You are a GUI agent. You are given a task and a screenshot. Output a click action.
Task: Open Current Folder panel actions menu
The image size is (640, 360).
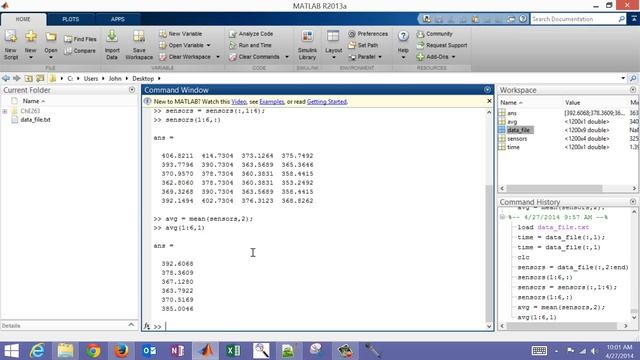tap(132, 90)
